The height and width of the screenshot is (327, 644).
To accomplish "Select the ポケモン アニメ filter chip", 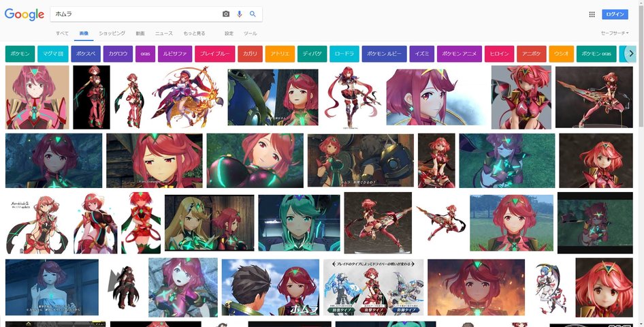I will point(460,54).
